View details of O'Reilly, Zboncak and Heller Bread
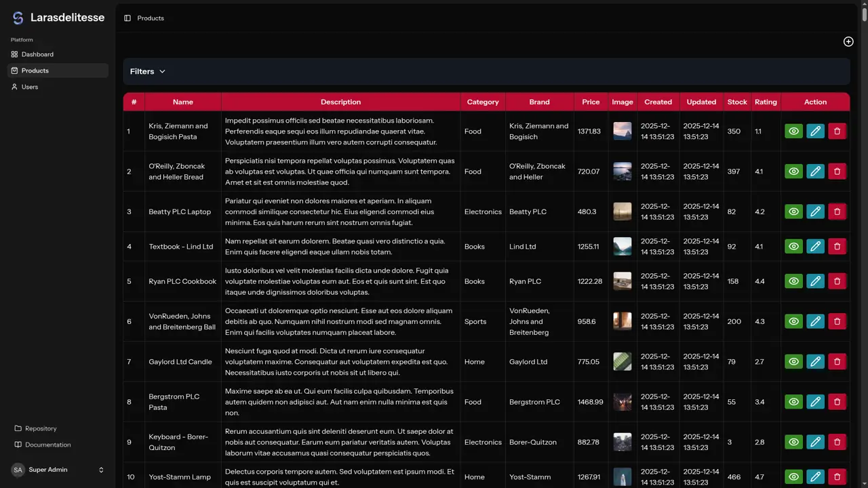Viewport: 868px width, 488px height. [793, 171]
